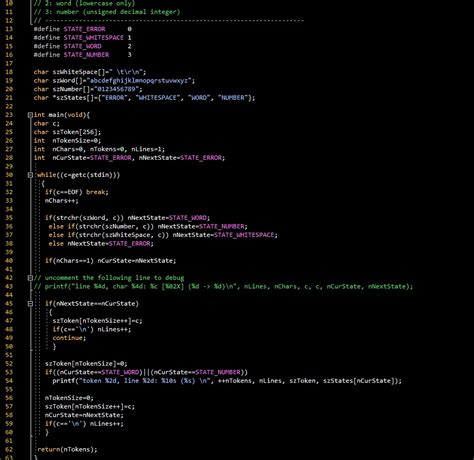Click the printf("token %2d...") call on line 54
Image resolution: width=474 pixels, height=460 pixels.
point(227,381)
